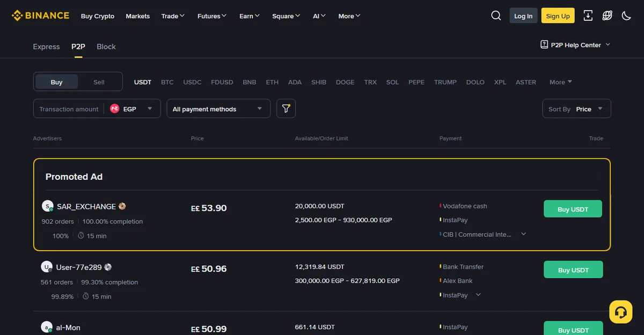Switch to the Express tab
Image resolution: width=644 pixels, height=335 pixels.
[46, 47]
